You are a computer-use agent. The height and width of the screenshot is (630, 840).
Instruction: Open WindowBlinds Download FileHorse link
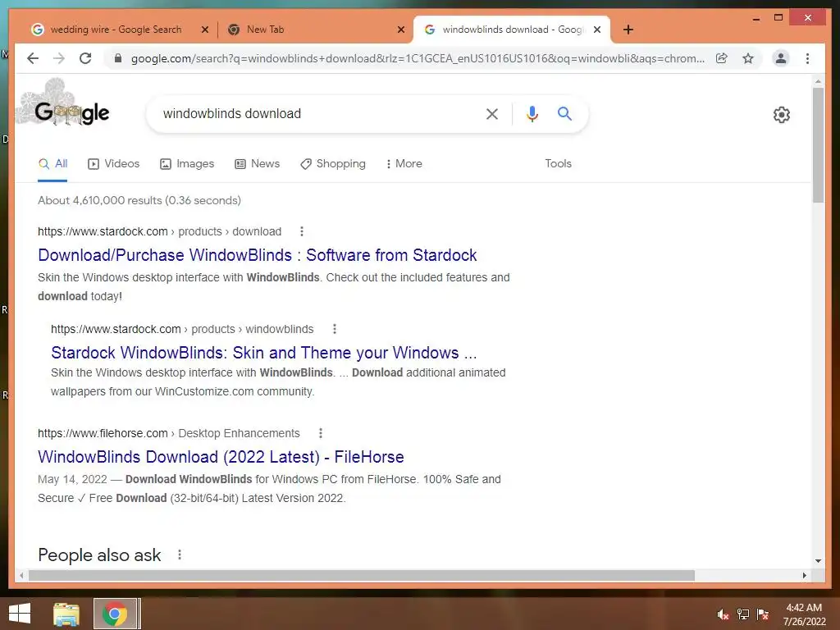tap(221, 457)
